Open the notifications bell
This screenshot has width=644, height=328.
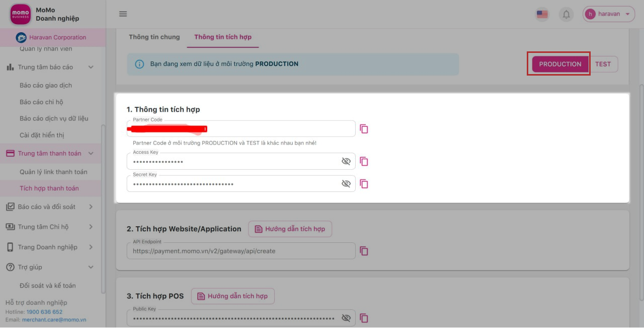tap(566, 14)
